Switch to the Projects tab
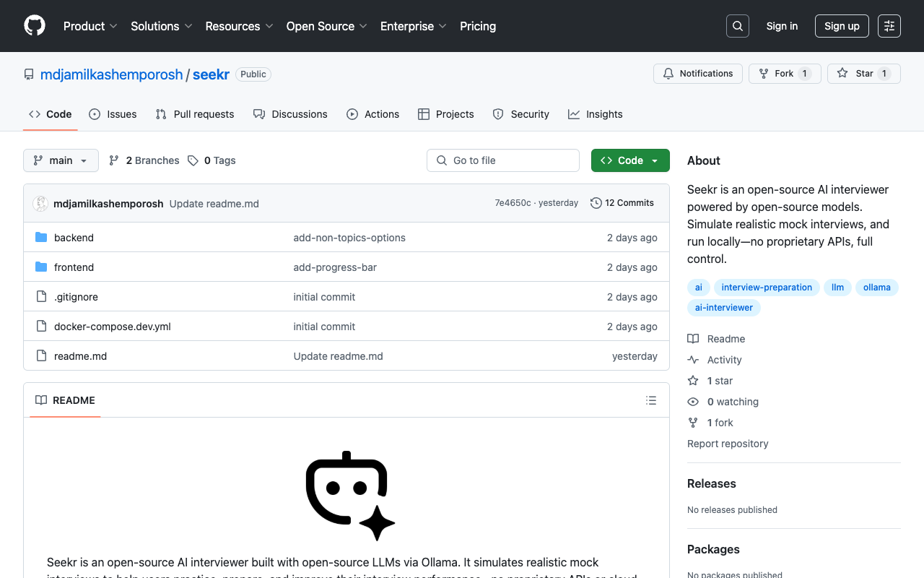924x578 pixels. pos(446,114)
